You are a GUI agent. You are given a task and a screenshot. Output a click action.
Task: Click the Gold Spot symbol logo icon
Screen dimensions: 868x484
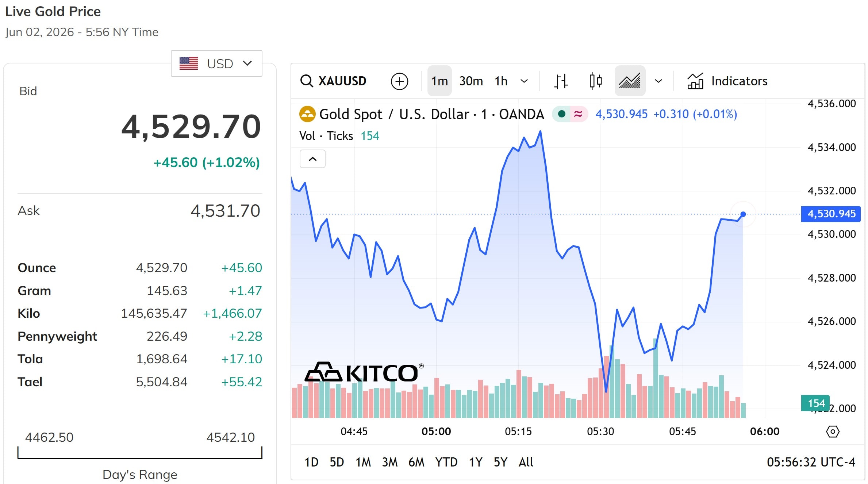point(307,114)
